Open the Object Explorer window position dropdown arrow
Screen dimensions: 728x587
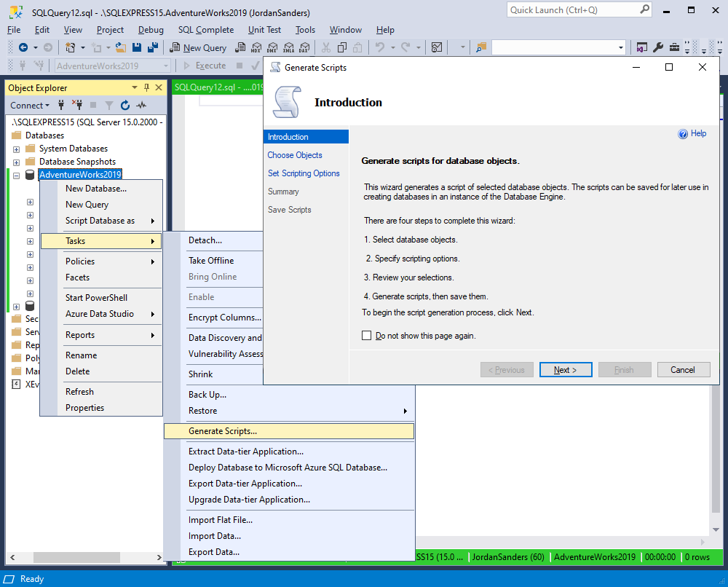tap(135, 87)
